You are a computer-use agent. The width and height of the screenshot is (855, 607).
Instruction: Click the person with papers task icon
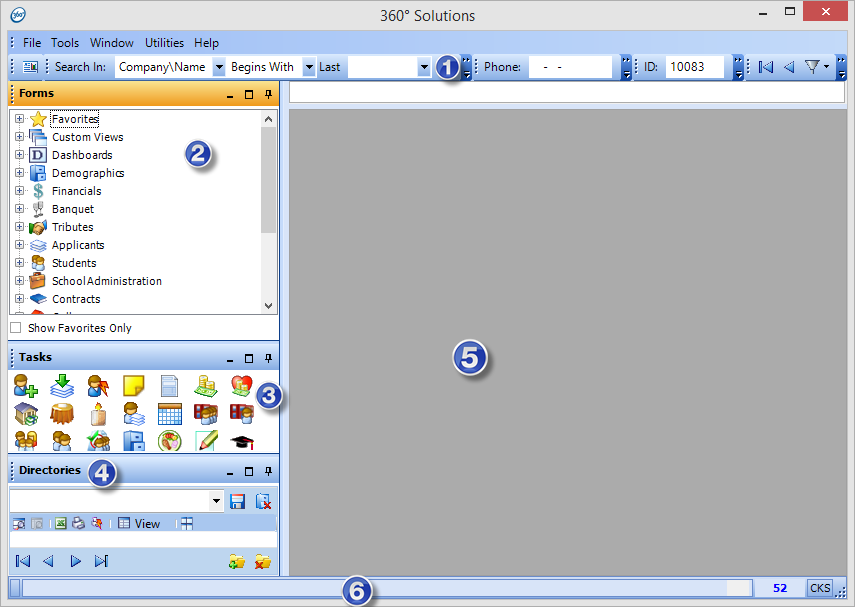pyautogui.click(x=134, y=414)
